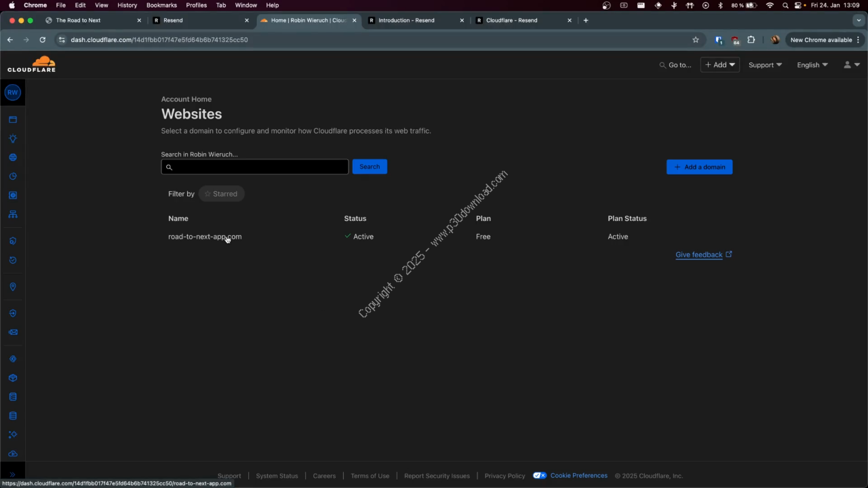This screenshot has height=488, width=868.
Task: Open Careers footer link
Action: (324, 476)
